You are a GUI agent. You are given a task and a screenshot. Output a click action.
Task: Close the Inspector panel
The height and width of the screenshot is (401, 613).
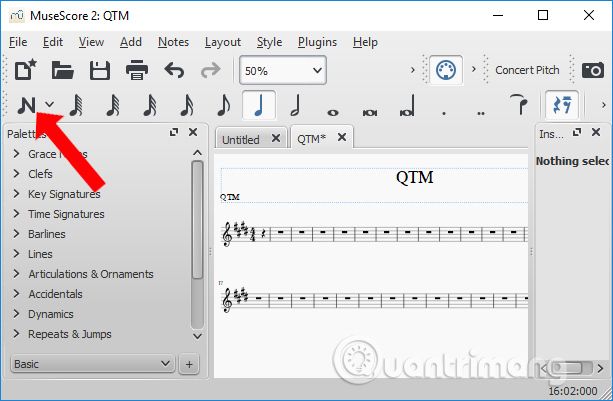pos(596,132)
